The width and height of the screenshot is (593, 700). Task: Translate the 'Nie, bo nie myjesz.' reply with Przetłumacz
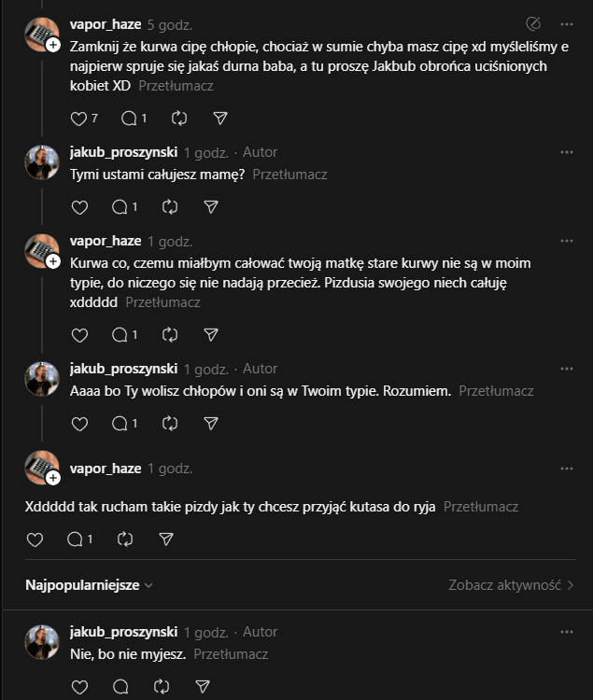[x=232, y=654]
